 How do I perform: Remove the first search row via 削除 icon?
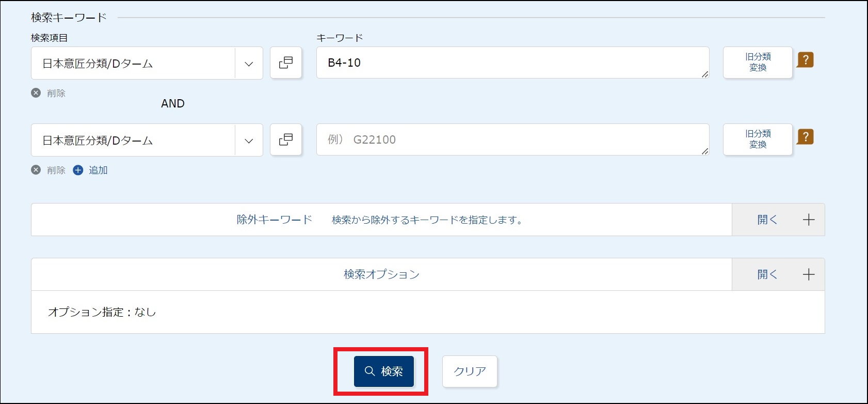coord(36,93)
